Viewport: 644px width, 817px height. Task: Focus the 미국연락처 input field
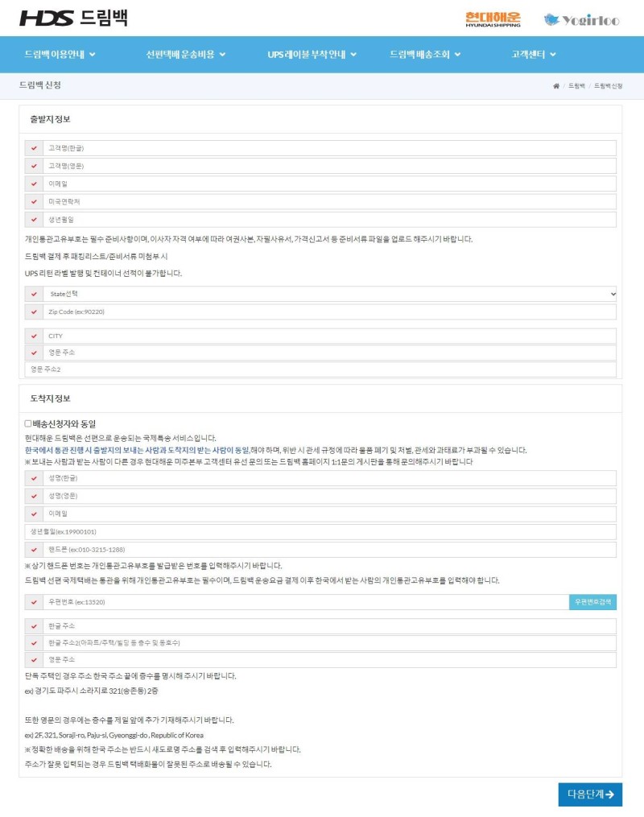pyautogui.click(x=330, y=202)
